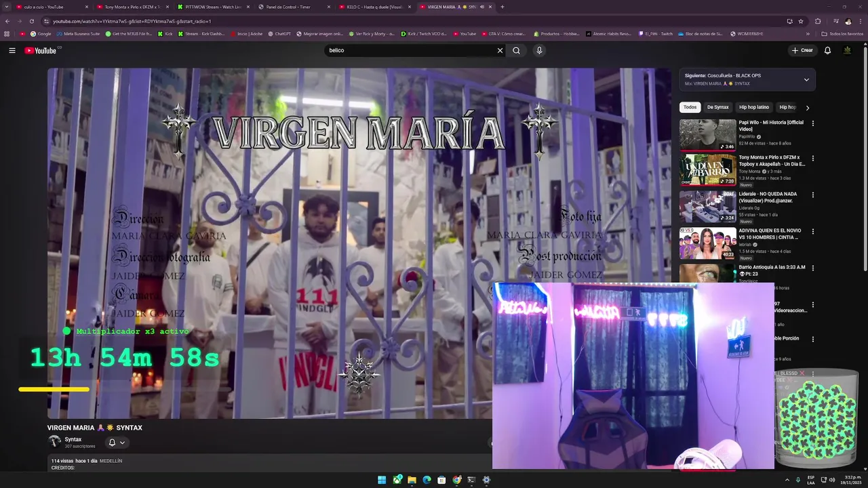Open options menu for Tony Monta Un Dia En video
This screenshot has height=488, width=868.
[x=812, y=159]
